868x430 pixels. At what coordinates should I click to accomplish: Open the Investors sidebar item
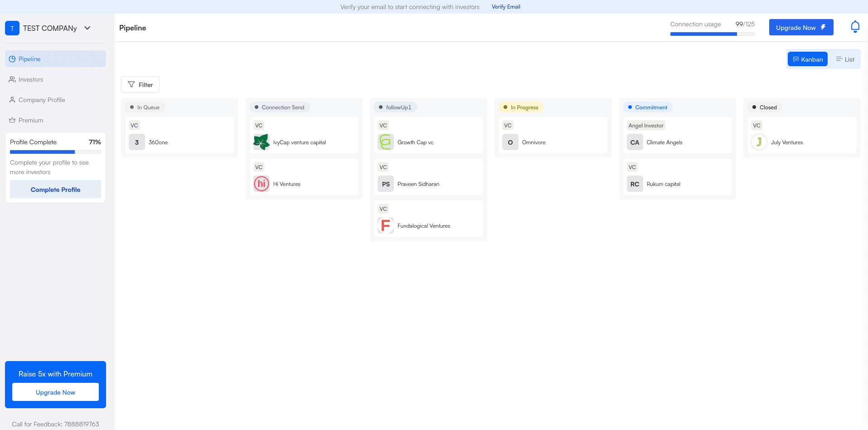[x=55, y=79]
